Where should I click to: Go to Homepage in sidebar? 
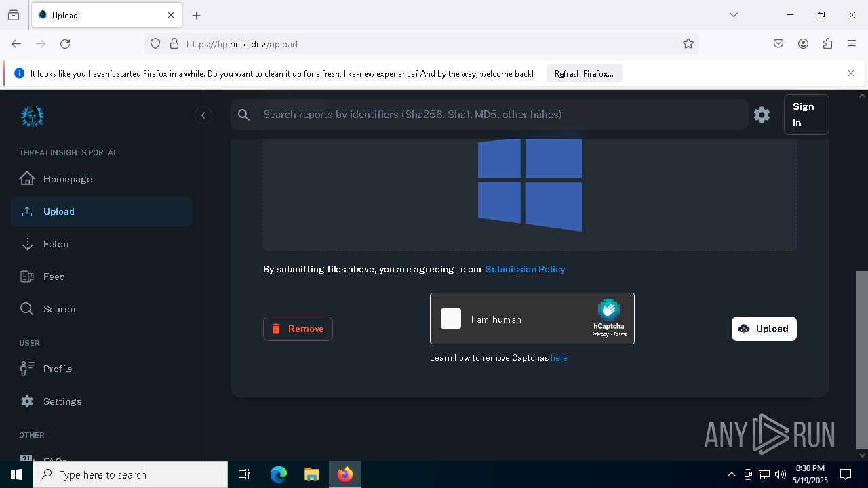101,179
